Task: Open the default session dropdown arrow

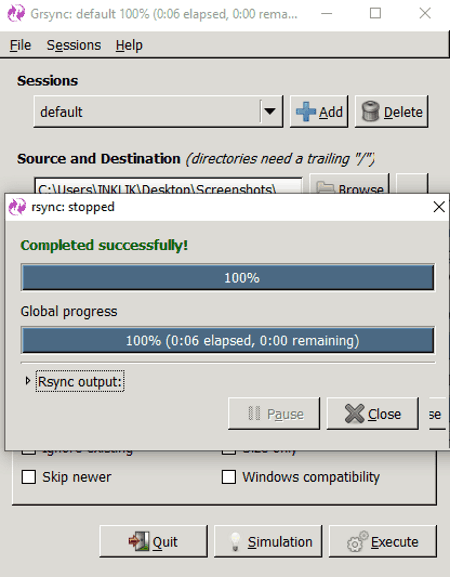Action: 270,111
